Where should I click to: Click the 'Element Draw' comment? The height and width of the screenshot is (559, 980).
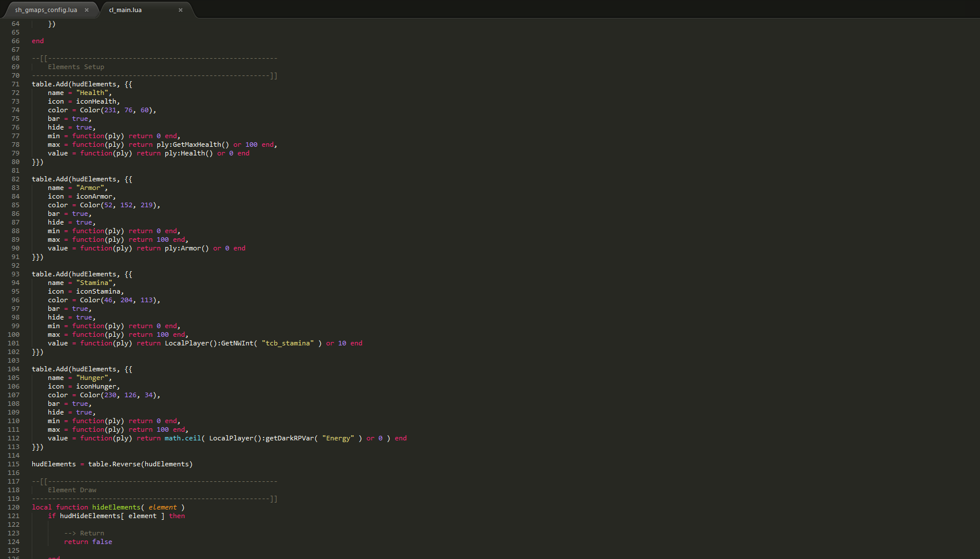coord(72,490)
